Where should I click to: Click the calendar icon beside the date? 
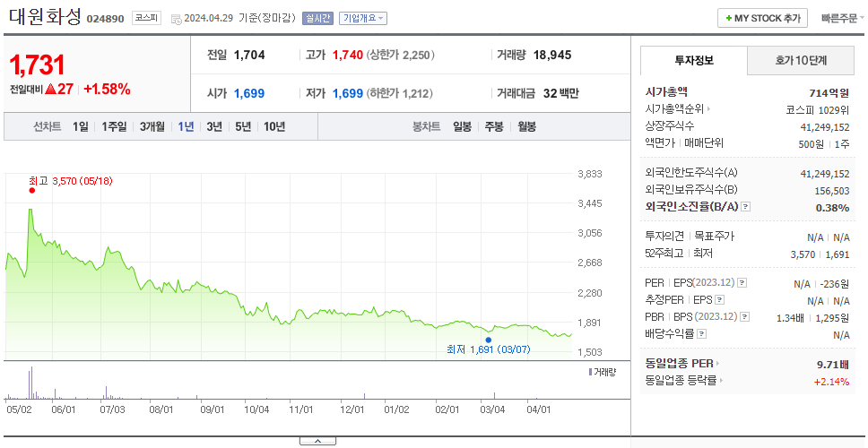click(176, 19)
